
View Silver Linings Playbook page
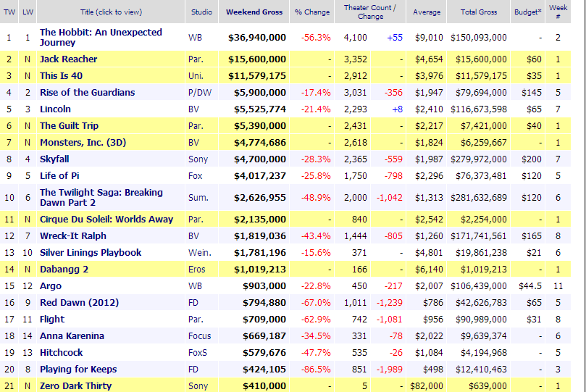tap(91, 253)
